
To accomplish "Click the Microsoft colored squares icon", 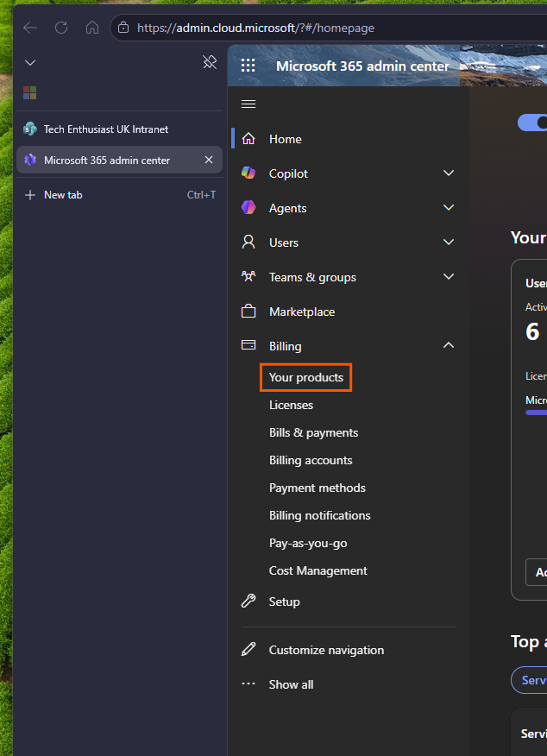I will tap(30, 92).
